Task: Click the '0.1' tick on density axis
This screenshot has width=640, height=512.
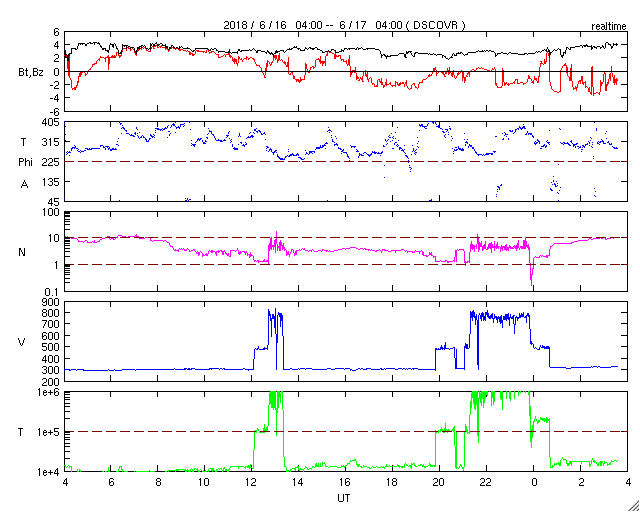Action: tap(53, 292)
